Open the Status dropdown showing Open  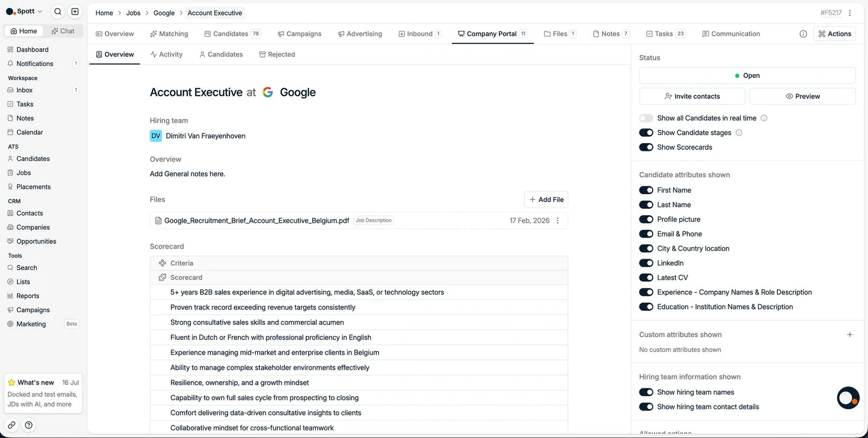747,75
